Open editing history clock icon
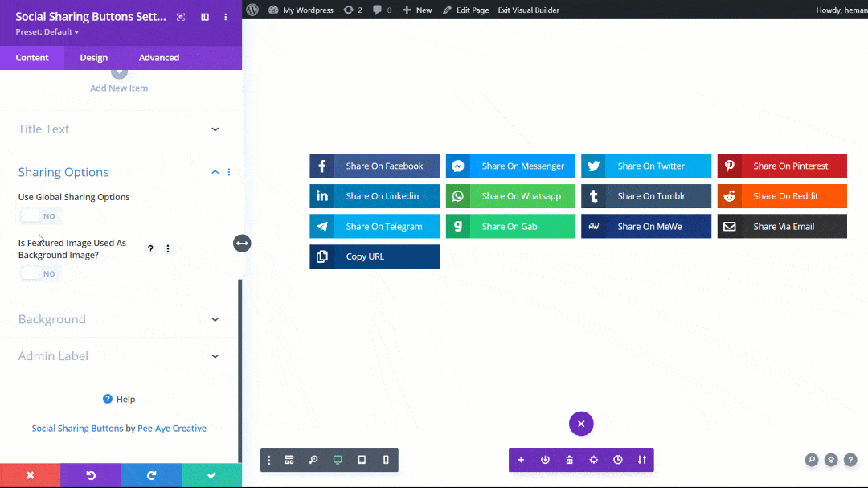 tap(618, 460)
